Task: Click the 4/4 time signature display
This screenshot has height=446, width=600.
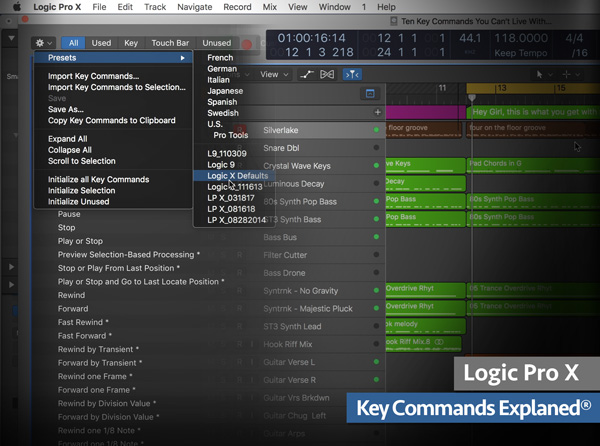Action: (x=574, y=38)
